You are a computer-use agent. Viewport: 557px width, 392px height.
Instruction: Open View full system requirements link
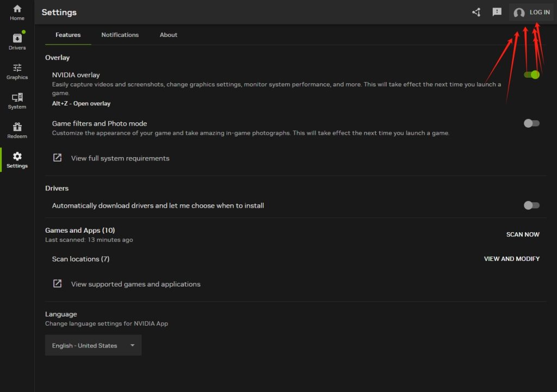[120, 158]
